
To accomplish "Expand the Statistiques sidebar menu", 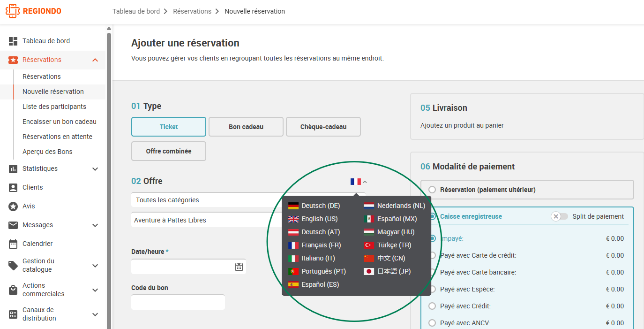I will (x=95, y=169).
